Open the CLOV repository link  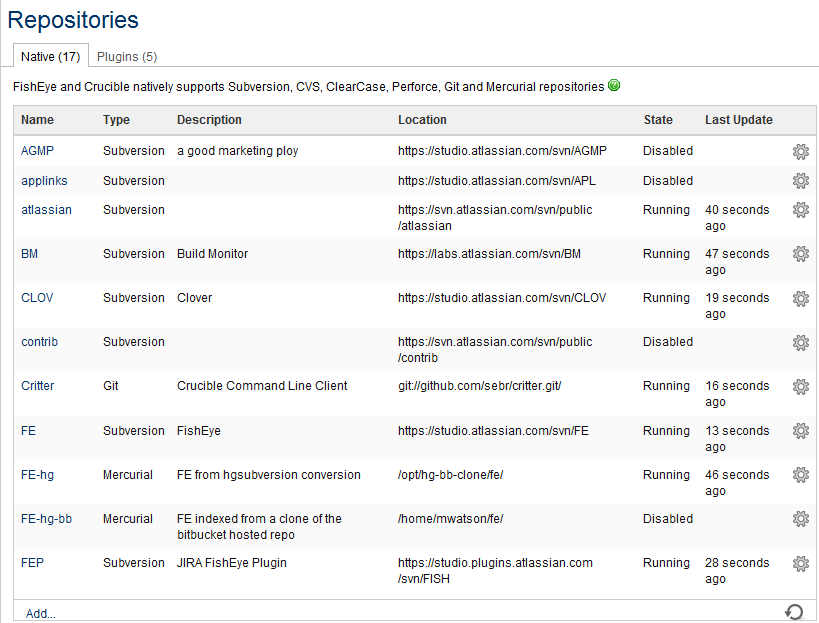(x=37, y=298)
